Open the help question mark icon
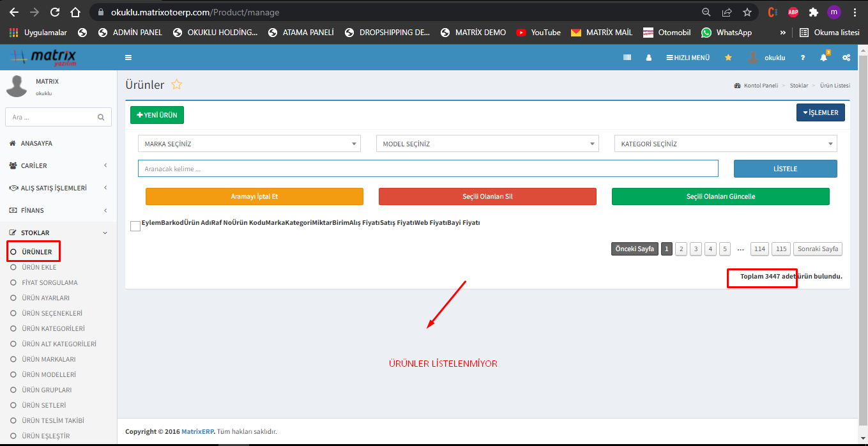 803,58
